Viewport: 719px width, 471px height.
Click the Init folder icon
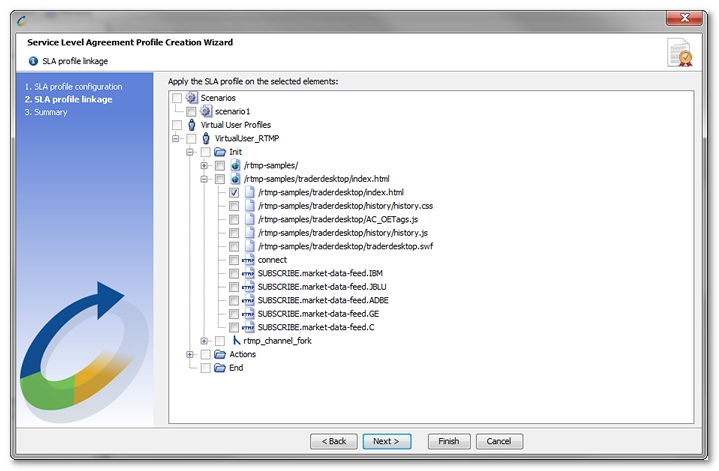220,152
